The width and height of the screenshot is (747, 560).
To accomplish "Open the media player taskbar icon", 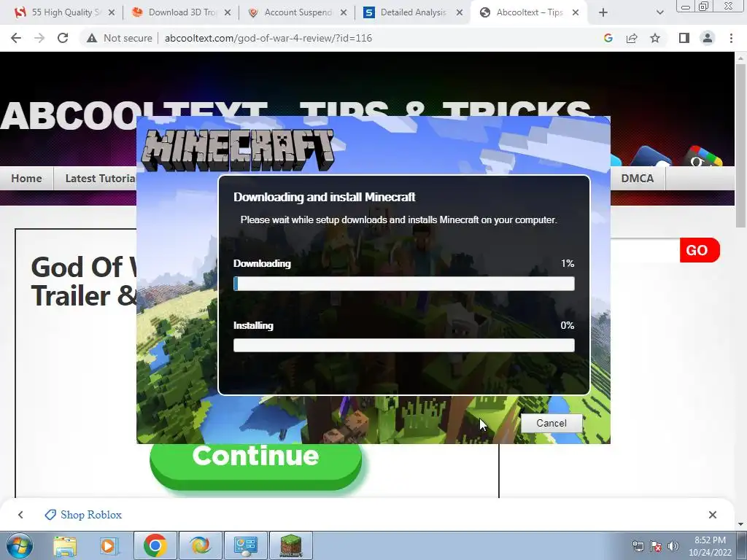I will [x=108, y=545].
